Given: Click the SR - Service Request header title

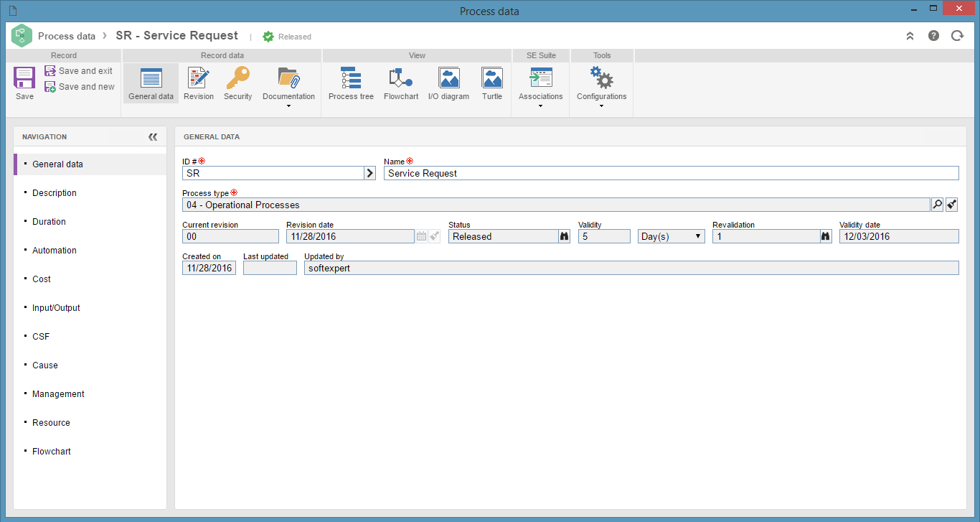Looking at the screenshot, I should 176,36.
